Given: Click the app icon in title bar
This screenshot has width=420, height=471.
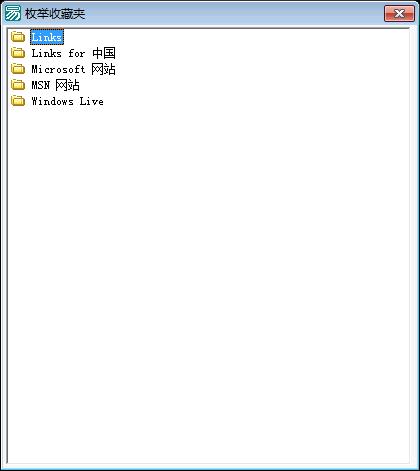Looking at the screenshot, I should coord(13,13).
